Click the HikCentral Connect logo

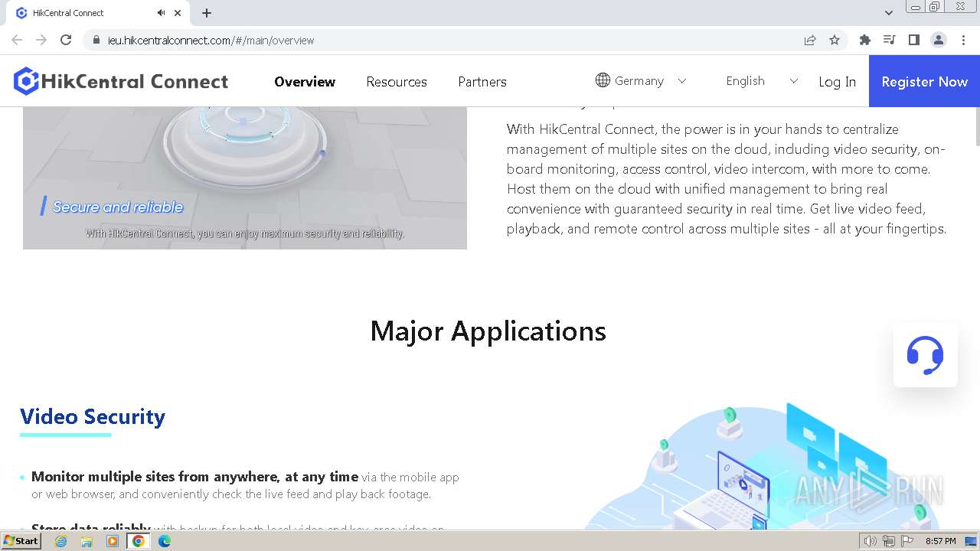(x=121, y=81)
